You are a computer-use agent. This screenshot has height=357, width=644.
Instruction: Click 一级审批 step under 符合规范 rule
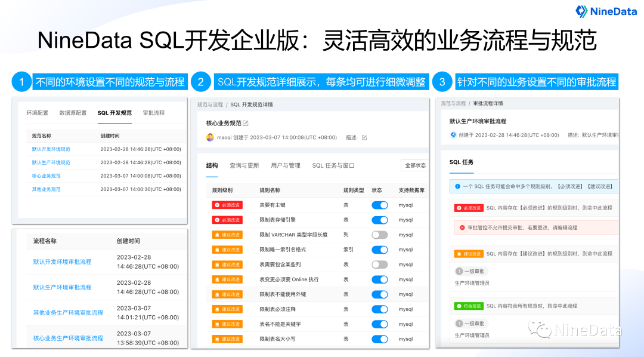(470, 324)
